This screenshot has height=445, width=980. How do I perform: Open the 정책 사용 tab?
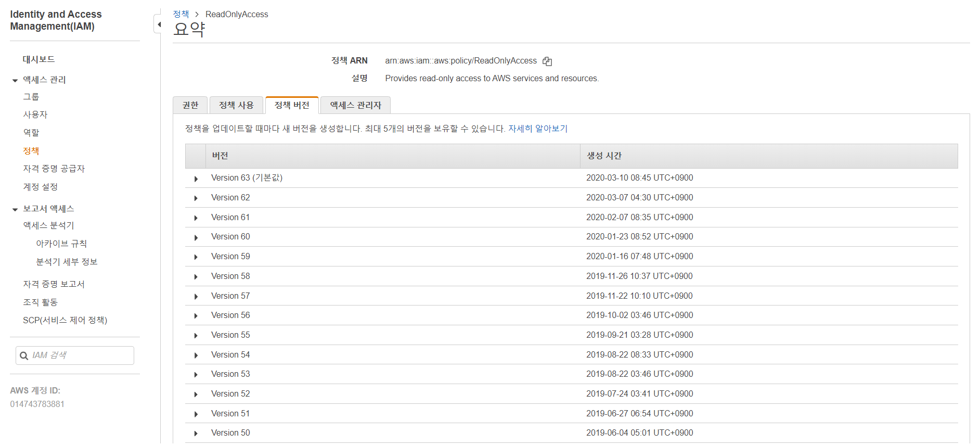(x=236, y=105)
